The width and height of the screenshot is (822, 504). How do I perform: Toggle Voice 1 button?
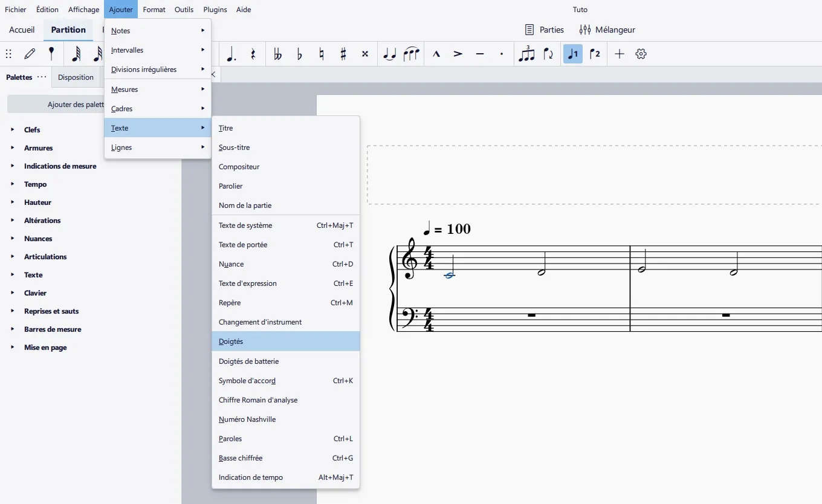pos(572,54)
